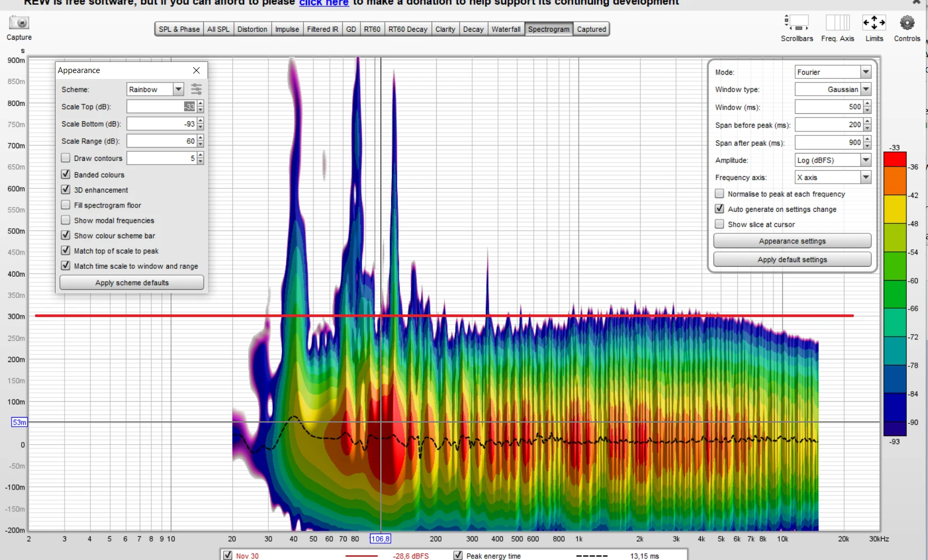Follow the donation click here link
The height and width of the screenshot is (560, 928).
(324, 3)
